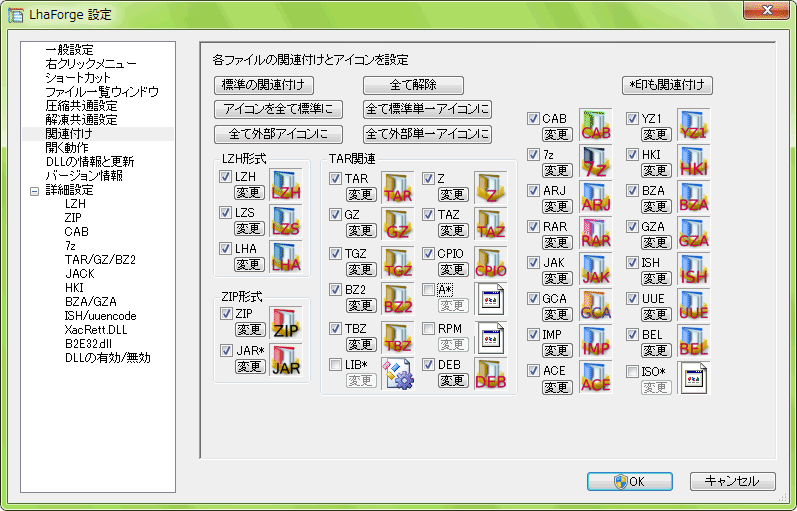The height and width of the screenshot is (511, 797).
Task: Click the BZ2 file type icon
Action: coord(397,298)
